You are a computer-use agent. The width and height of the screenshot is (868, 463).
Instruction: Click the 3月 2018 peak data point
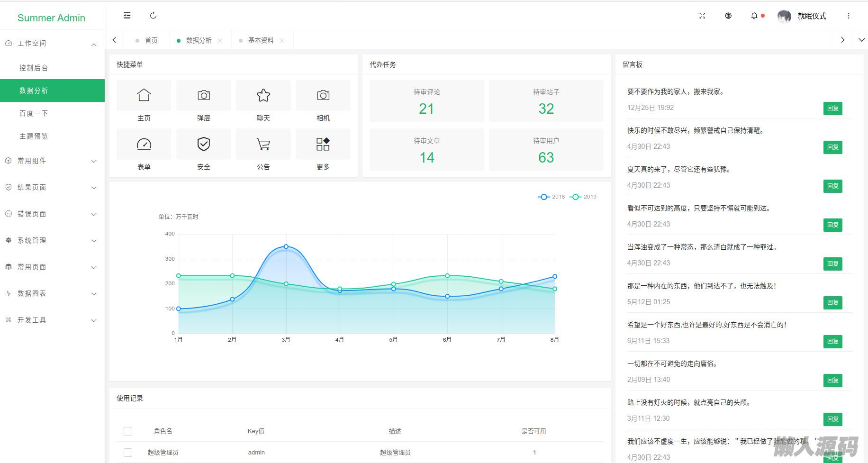286,246
